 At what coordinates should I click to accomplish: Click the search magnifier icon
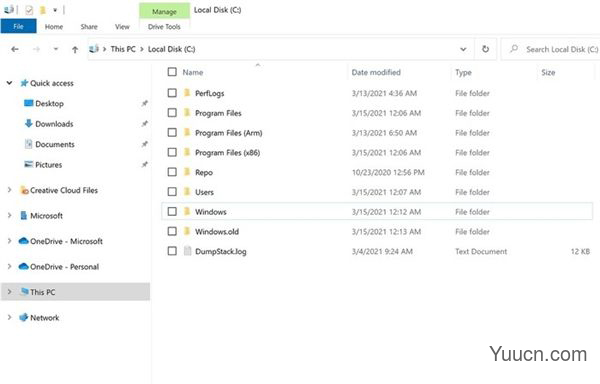tap(514, 49)
